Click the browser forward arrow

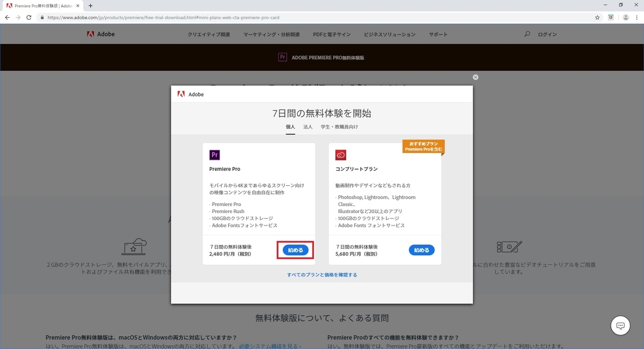point(19,17)
